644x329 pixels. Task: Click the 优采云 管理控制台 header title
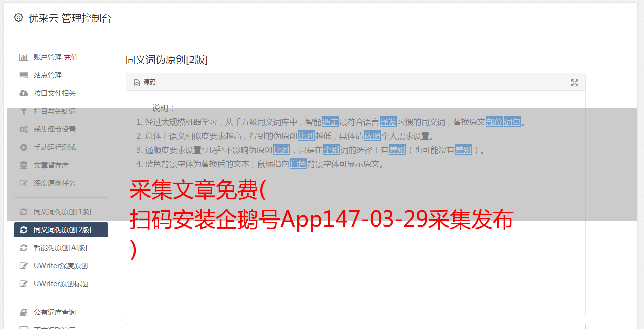(x=70, y=18)
